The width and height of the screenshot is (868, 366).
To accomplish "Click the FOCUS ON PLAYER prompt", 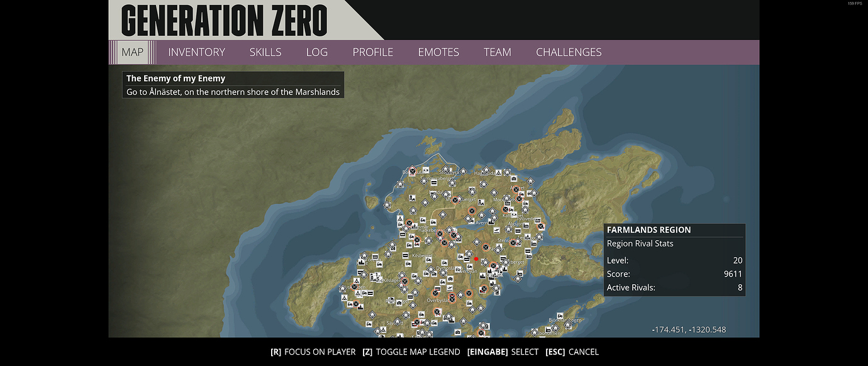I will point(313,352).
